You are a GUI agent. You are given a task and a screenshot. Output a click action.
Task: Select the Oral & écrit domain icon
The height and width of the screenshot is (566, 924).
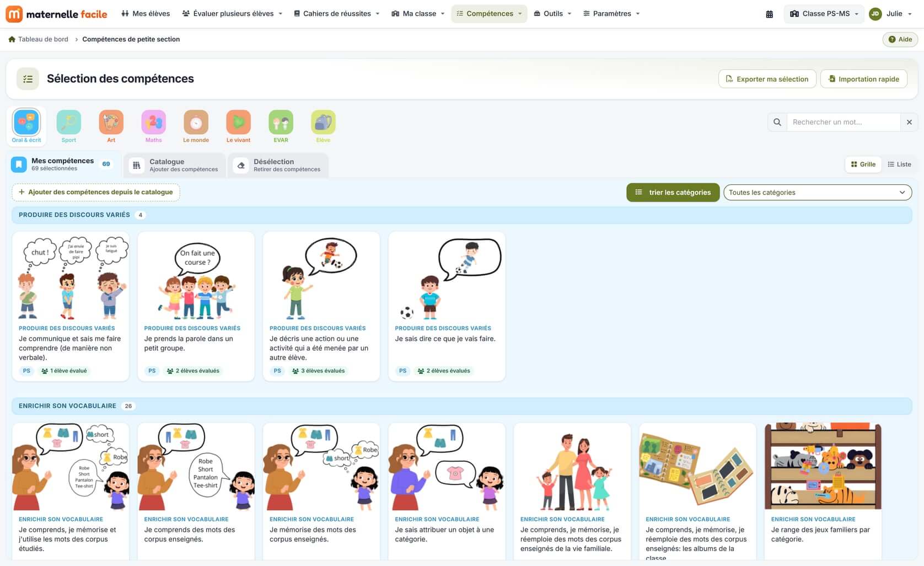[26, 122]
